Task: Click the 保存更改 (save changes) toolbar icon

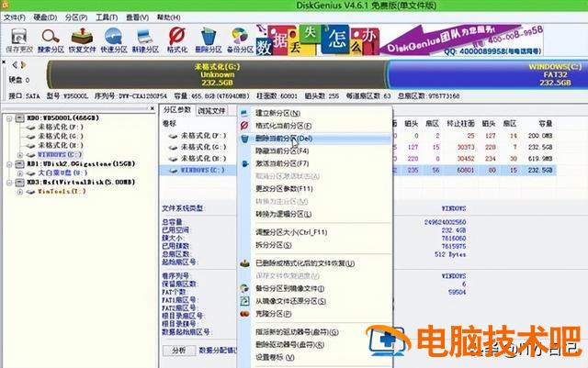Action: pyautogui.click(x=19, y=40)
